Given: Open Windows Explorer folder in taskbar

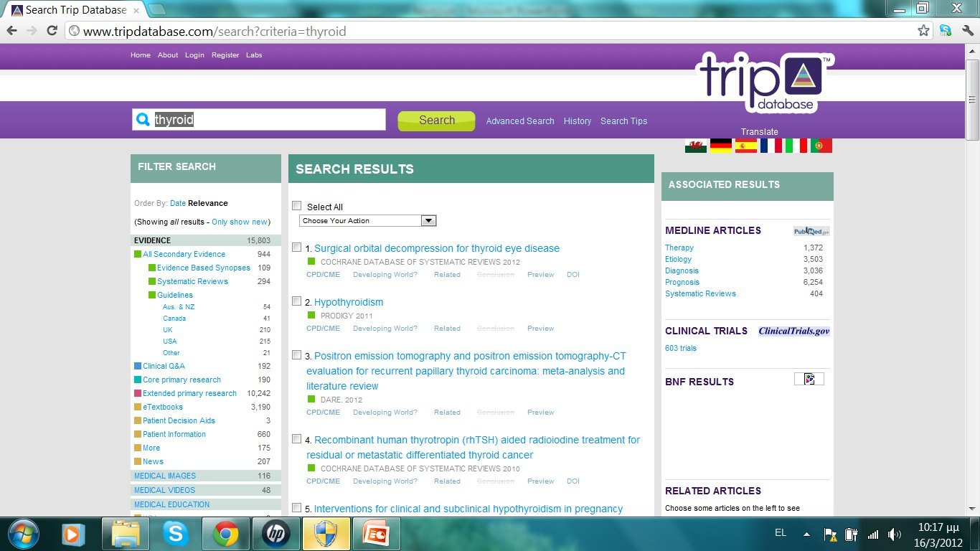Looking at the screenshot, I should click(126, 534).
